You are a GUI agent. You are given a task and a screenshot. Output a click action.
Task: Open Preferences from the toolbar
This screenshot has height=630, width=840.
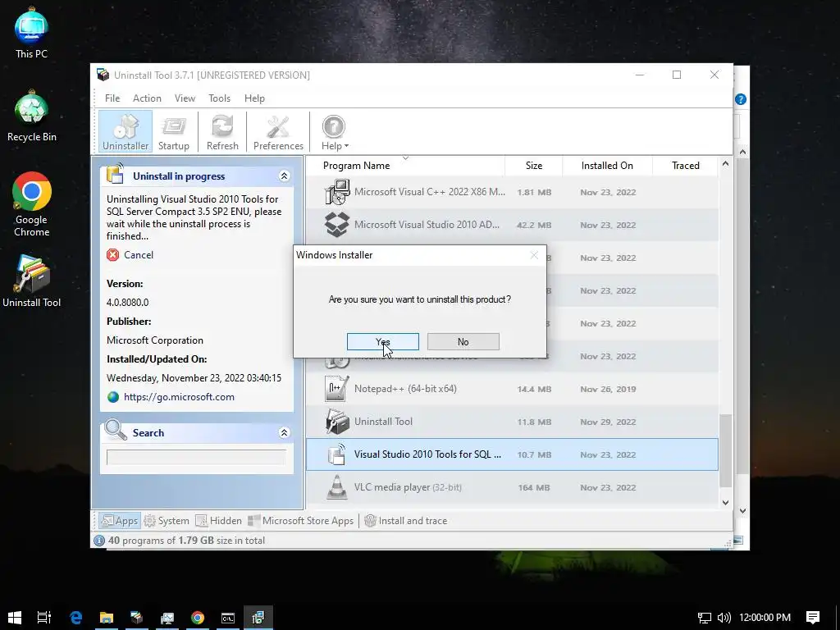pos(278,132)
